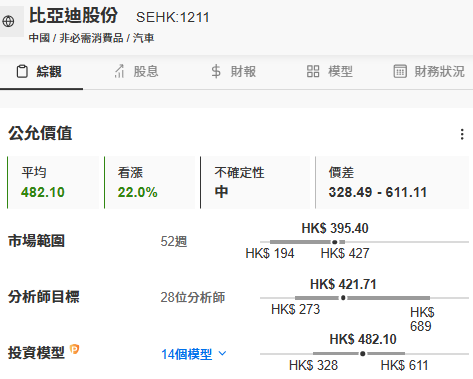473x379 pixels.
Task: Click the chart icon next to 股息
Action: (x=120, y=71)
